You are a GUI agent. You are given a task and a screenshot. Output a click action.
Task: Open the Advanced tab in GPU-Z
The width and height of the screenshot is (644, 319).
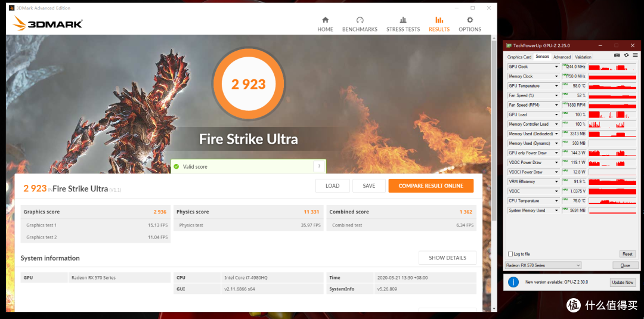562,57
